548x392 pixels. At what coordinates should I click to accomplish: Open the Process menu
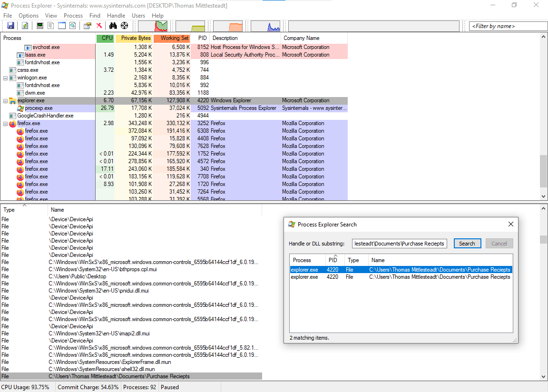click(x=73, y=16)
